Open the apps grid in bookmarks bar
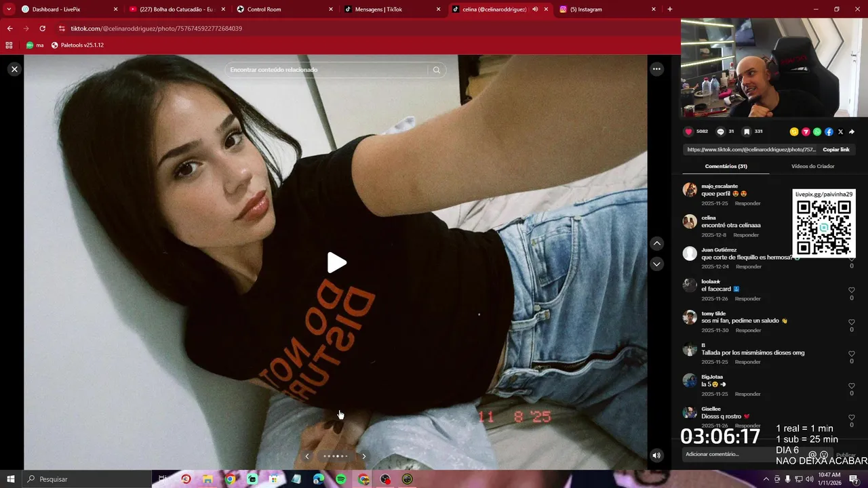 9,45
